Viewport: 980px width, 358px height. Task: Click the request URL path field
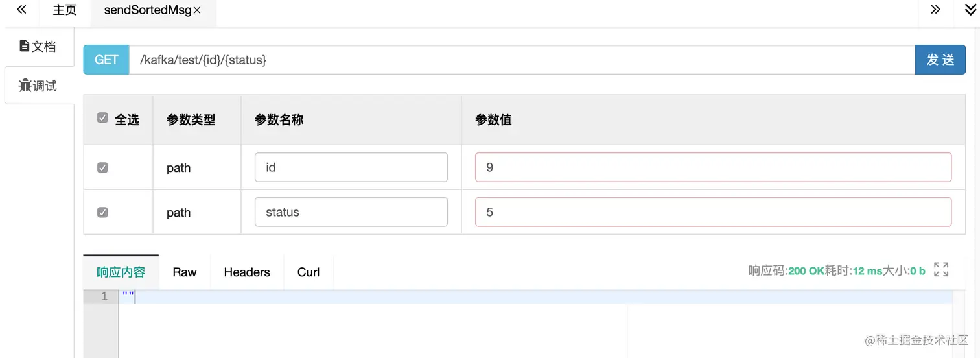point(521,60)
